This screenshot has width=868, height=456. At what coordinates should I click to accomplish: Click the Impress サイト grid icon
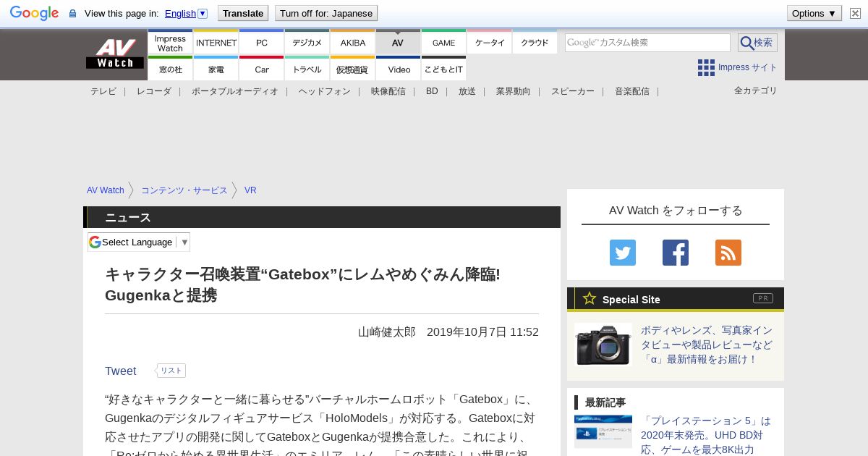coord(706,67)
